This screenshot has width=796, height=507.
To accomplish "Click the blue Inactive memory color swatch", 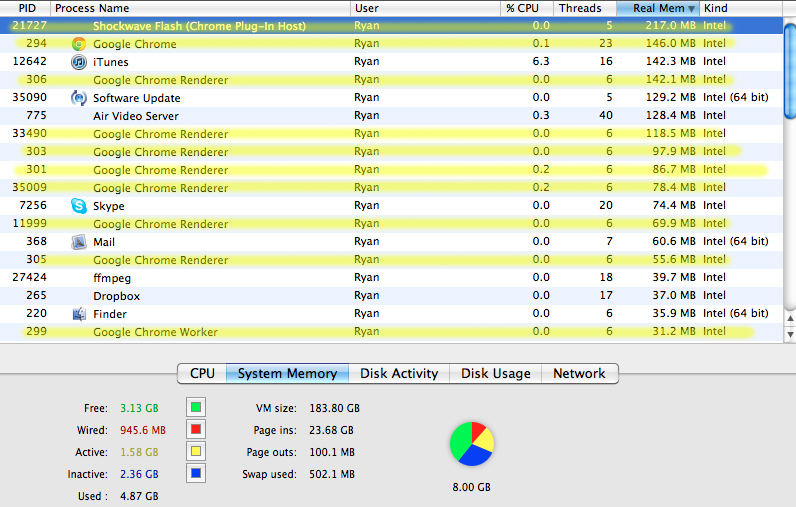I will click(x=196, y=474).
